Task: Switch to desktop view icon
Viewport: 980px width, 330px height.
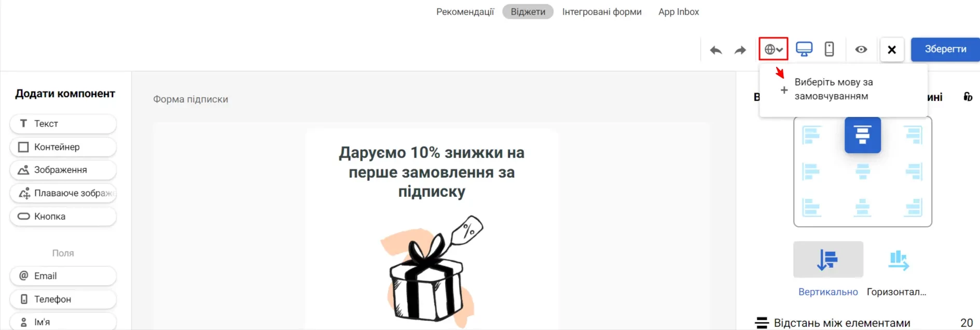Action: [804, 49]
